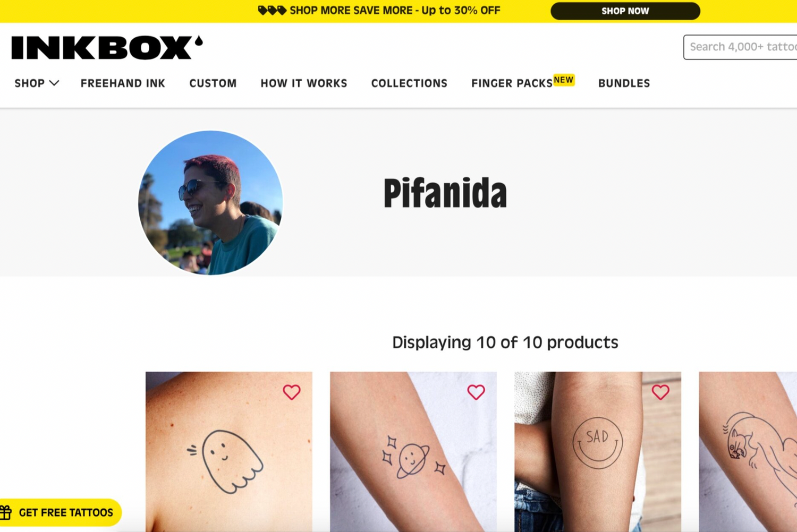Click the chevron arrow next to SHOP
This screenshot has height=532, width=797.
54,83
